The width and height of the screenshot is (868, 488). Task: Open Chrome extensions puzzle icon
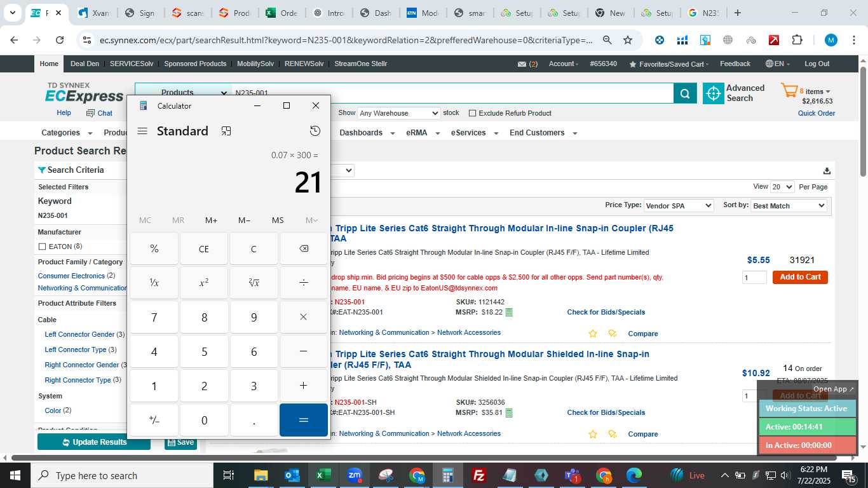click(x=797, y=40)
